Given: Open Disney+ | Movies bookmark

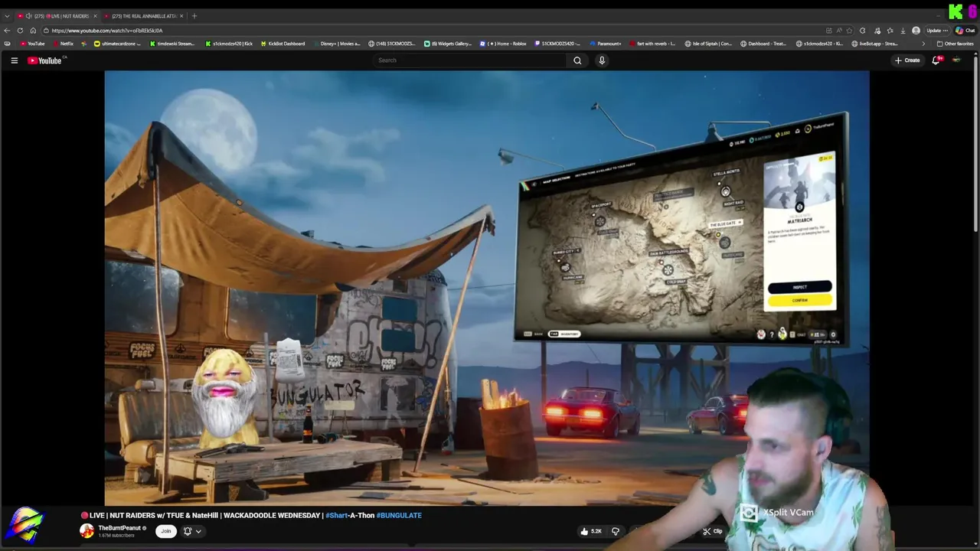Looking at the screenshot, I should pos(337,44).
